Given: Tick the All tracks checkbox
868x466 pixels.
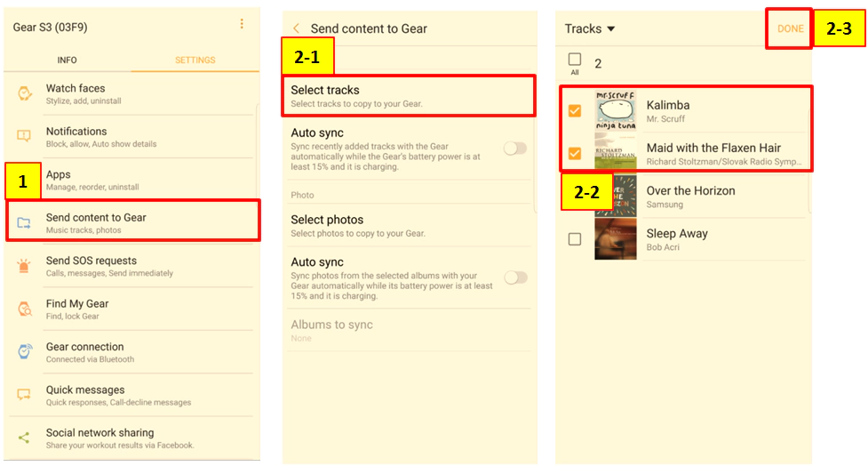Looking at the screenshot, I should pyautogui.click(x=575, y=60).
